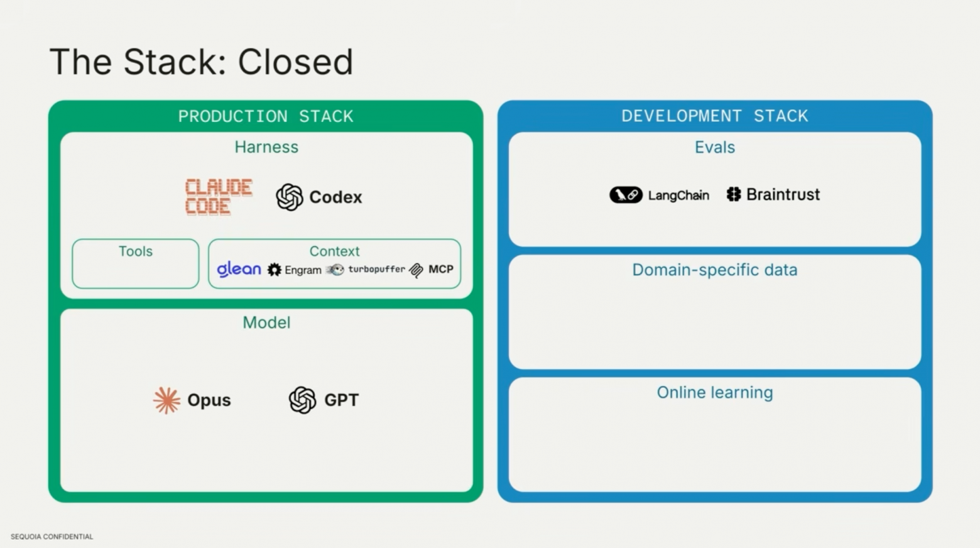Click the "Evals" section label
The image size is (980, 548).
tap(715, 147)
